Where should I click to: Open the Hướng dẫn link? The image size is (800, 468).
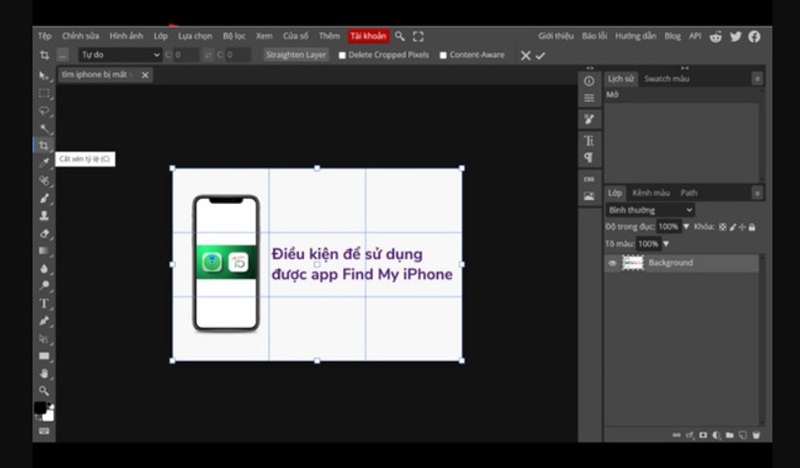[x=635, y=36]
